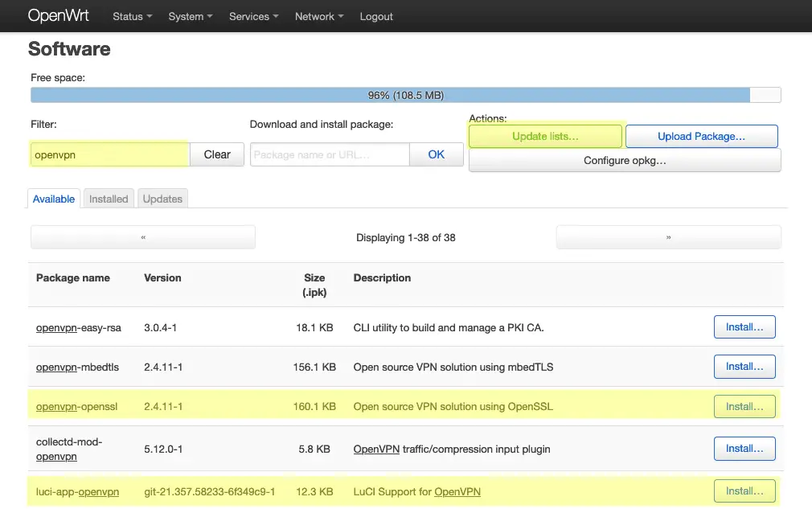
Task: Click the Description column header
Action: tap(382, 278)
